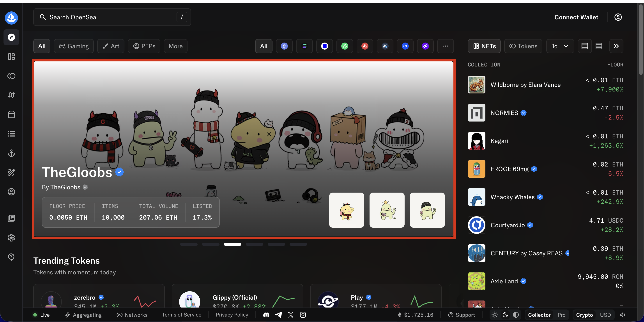Select the PFPs category tab
Image resolution: width=644 pixels, height=322 pixels.
click(144, 46)
